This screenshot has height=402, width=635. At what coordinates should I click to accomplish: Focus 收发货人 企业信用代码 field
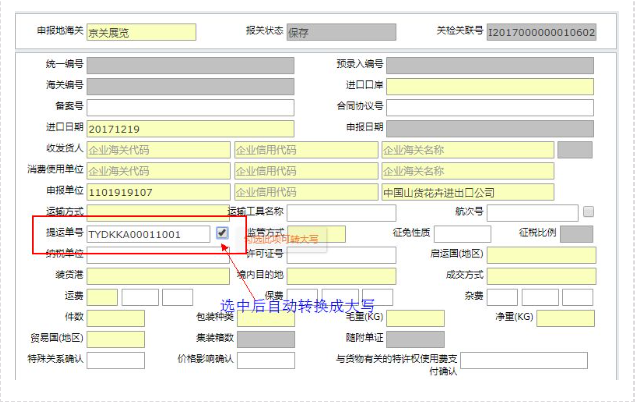pyautogui.click(x=306, y=150)
